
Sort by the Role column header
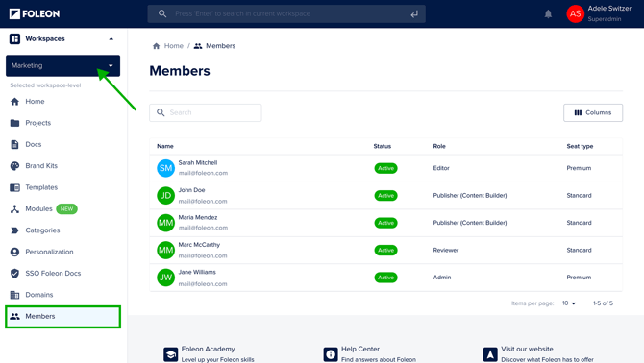[x=439, y=146]
